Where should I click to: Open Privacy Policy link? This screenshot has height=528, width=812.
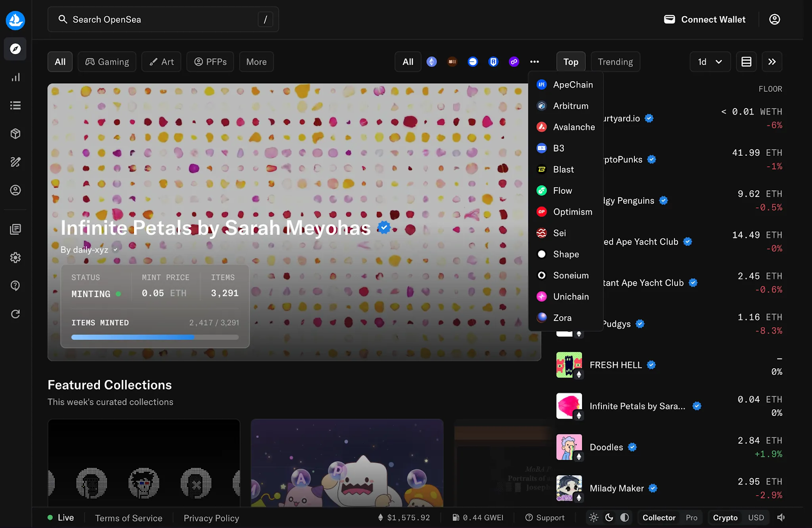[x=211, y=518]
